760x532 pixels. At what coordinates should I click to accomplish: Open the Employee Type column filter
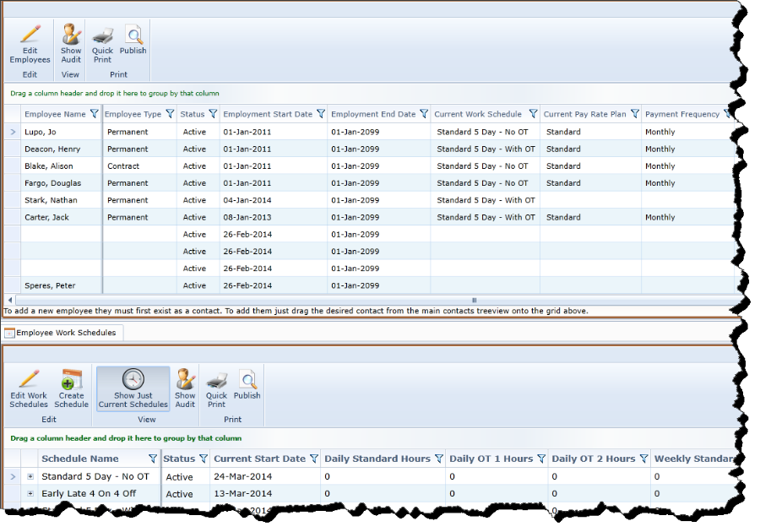(x=170, y=114)
